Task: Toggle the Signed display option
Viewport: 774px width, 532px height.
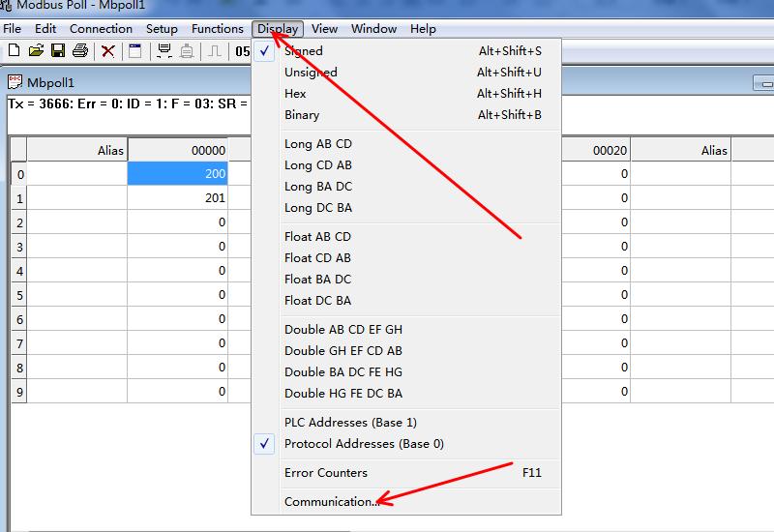Action: click(304, 51)
